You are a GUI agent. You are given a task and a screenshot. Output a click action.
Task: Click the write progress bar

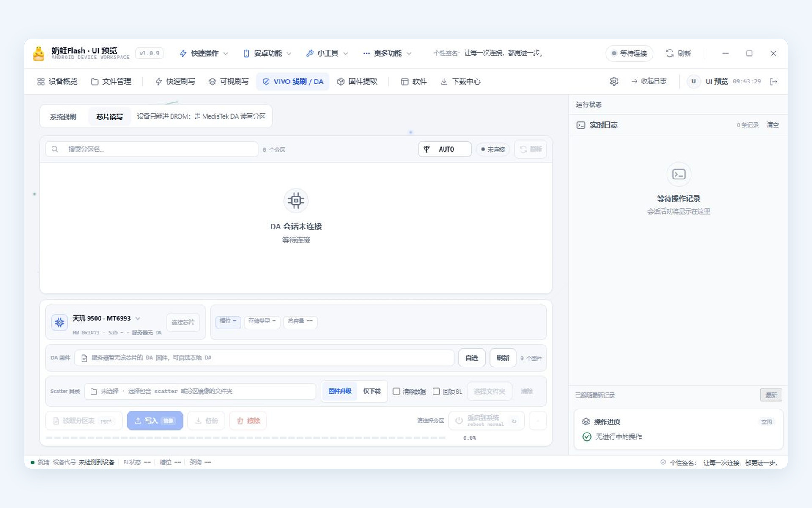click(x=245, y=438)
